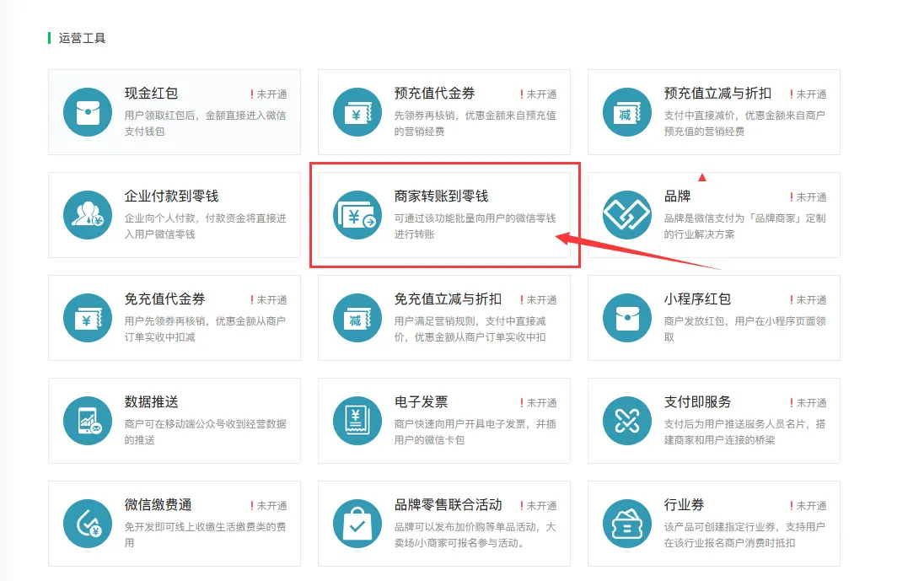Open the 免充值代金券 title
Screen dimensions: 924x581
[165, 299]
